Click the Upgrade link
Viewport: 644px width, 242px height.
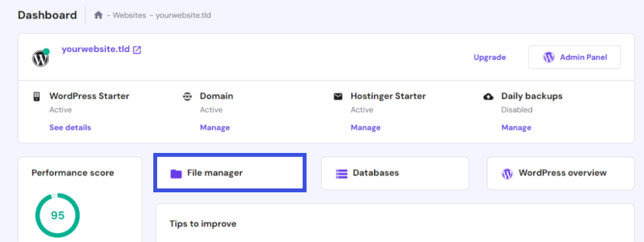click(x=489, y=57)
